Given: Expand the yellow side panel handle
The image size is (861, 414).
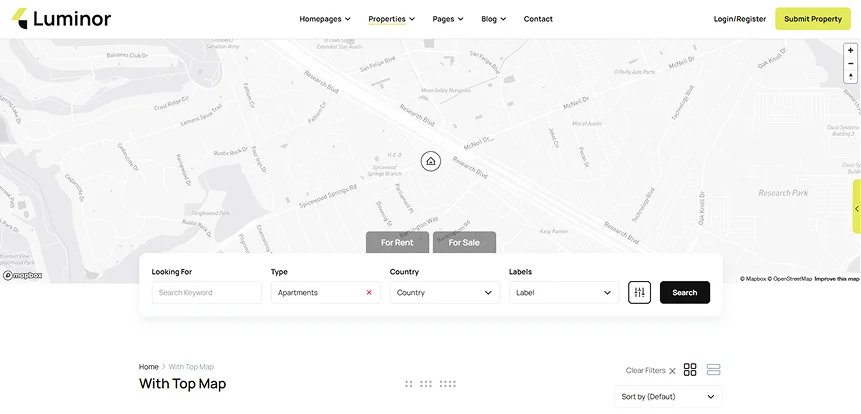Looking at the screenshot, I should pos(856,208).
